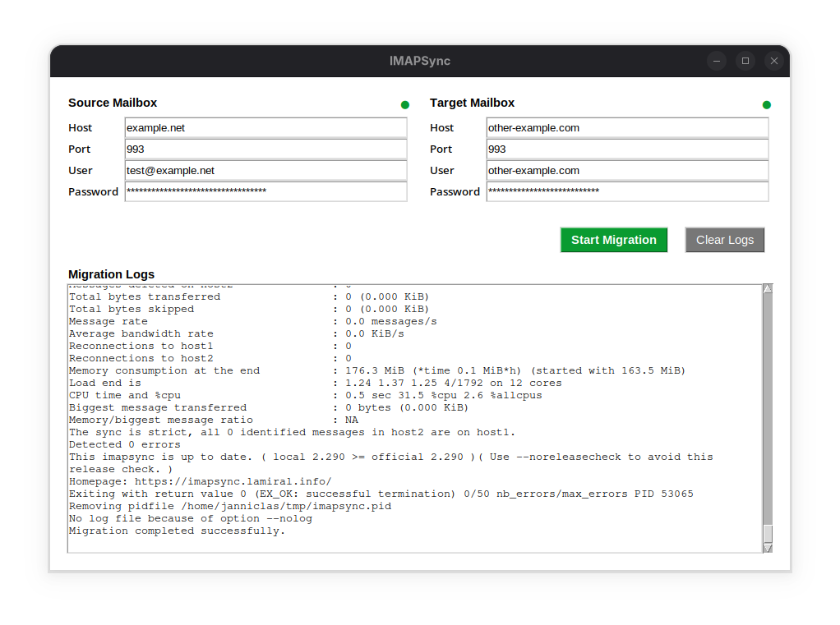Click the Target Mailbox green status indicator
840x625 pixels.
[767, 105]
